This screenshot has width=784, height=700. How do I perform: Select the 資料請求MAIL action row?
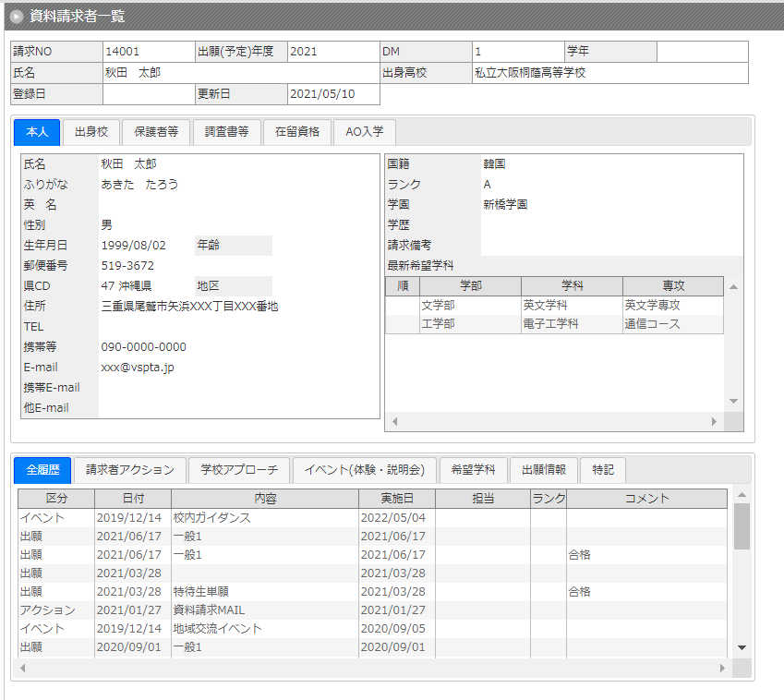[372, 610]
